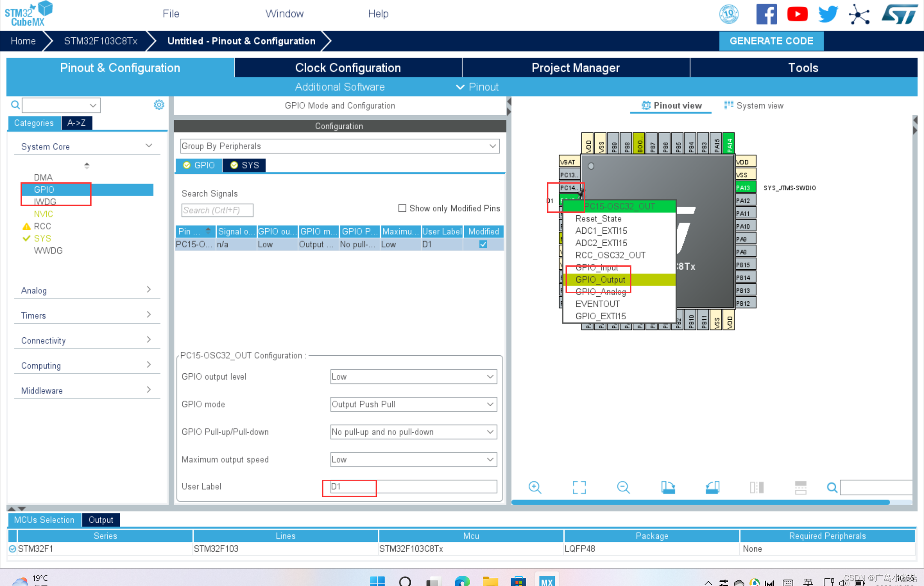924x586 pixels.
Task: Click the Facebook icon in toolbar
Action: 768,13
